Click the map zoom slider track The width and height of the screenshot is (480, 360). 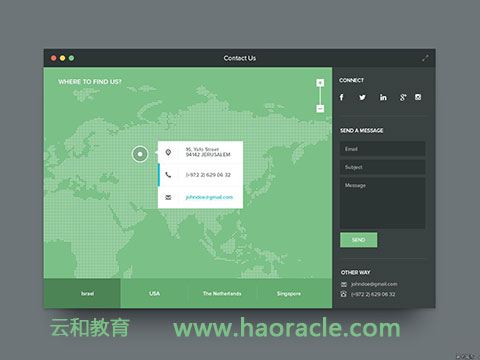[320, 96]
